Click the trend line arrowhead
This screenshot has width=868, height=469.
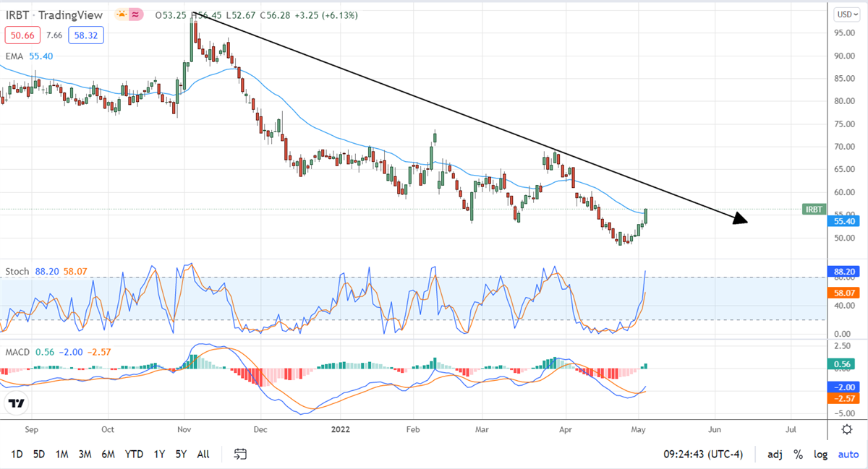[x=739, y=219]
